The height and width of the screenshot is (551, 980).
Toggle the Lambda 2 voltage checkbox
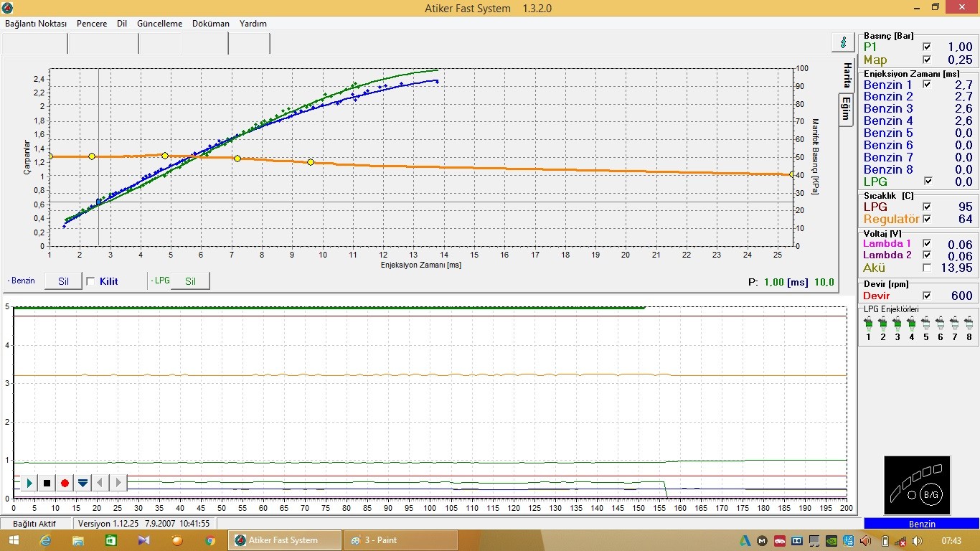pos(927,255)
